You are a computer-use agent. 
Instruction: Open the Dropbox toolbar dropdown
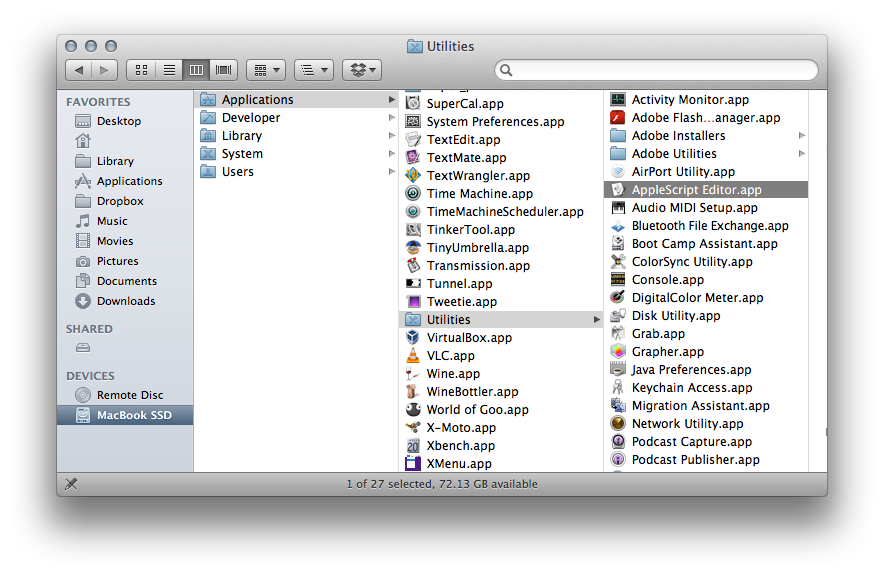click(x=363, y=70)
